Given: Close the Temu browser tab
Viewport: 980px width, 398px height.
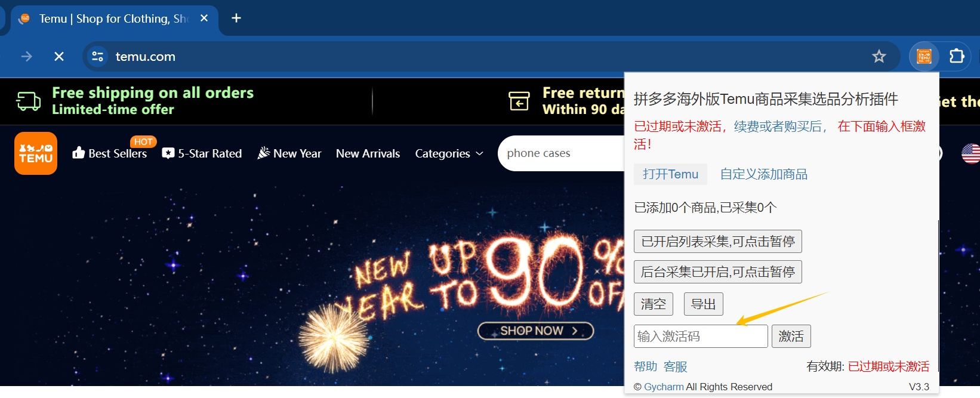Looking at the screenshot, I should click(204, 18).
